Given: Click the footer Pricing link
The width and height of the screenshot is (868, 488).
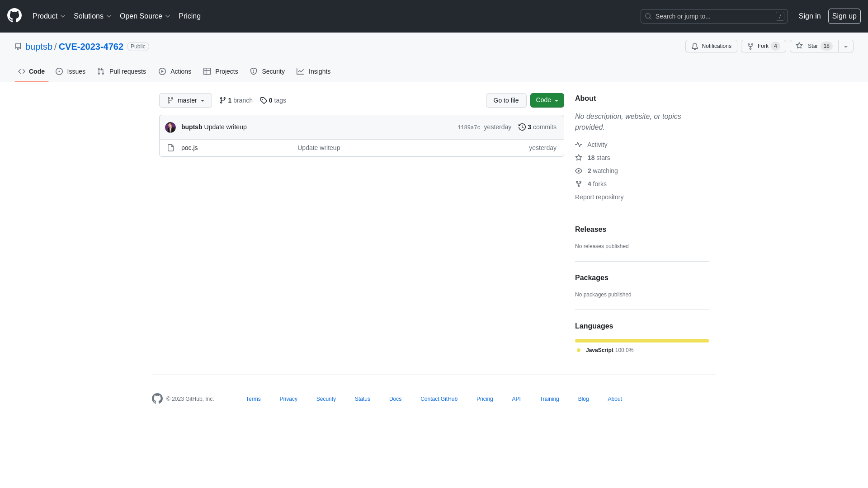Looking at the screenshot, I should (485, 399).
